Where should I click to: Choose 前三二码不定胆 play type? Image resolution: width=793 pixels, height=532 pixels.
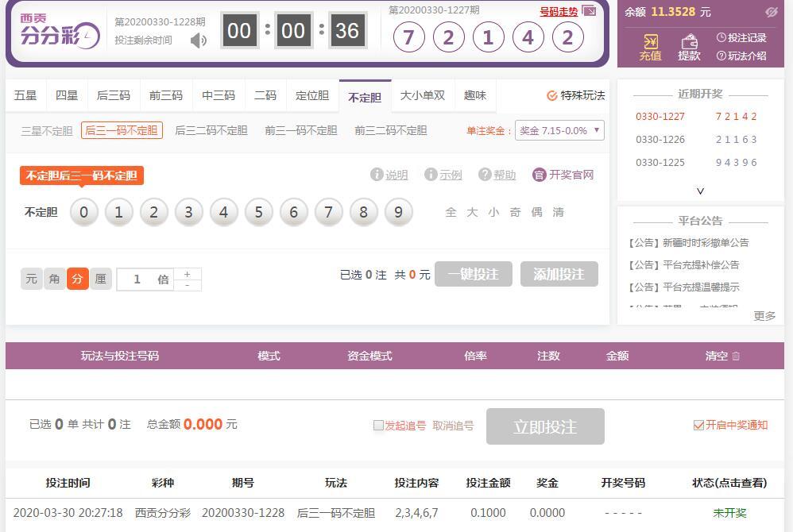(x=391, y=131)
